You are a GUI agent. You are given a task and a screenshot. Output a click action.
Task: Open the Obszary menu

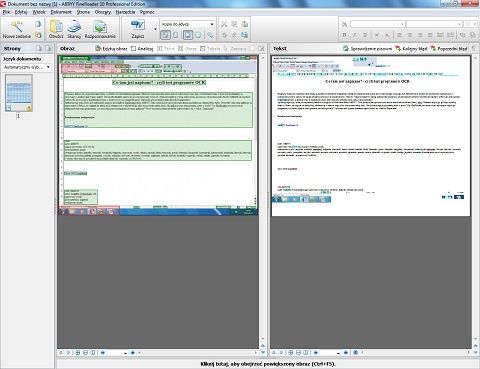pyautogui.click(x=103, y=12)
